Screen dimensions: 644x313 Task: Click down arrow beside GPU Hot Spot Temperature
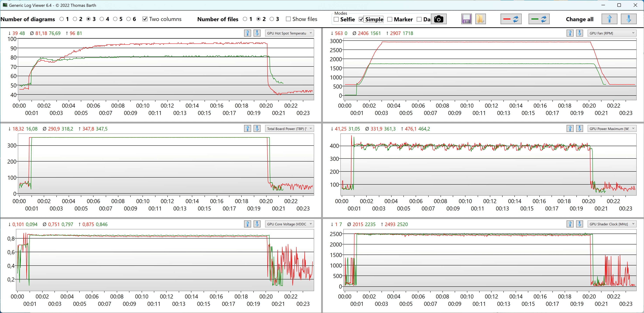pyautogui.click(x=257, y=33)
